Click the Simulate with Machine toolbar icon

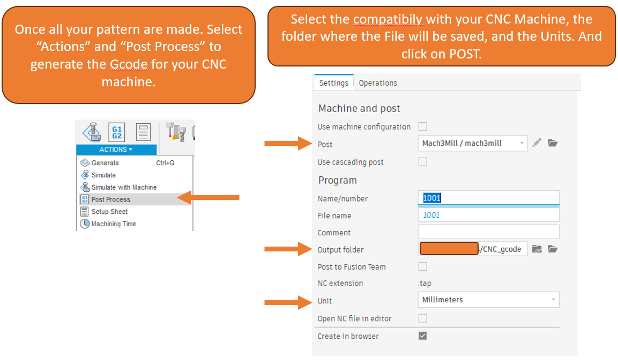point(92,132)
